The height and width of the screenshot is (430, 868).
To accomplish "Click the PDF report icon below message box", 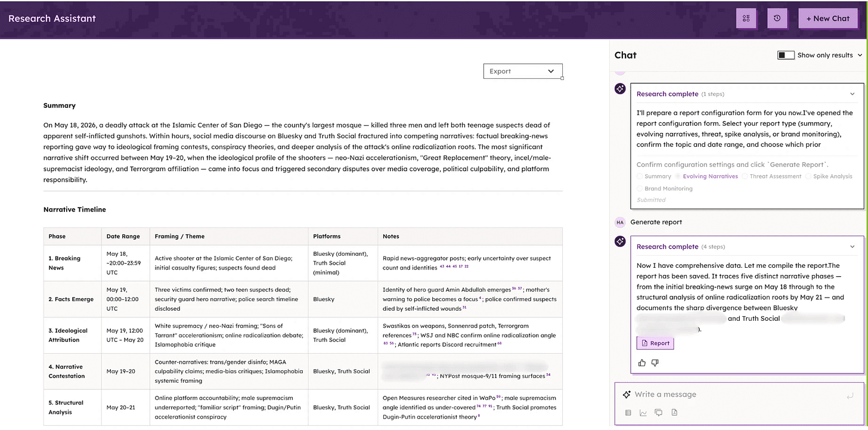I will pos(674,412).
